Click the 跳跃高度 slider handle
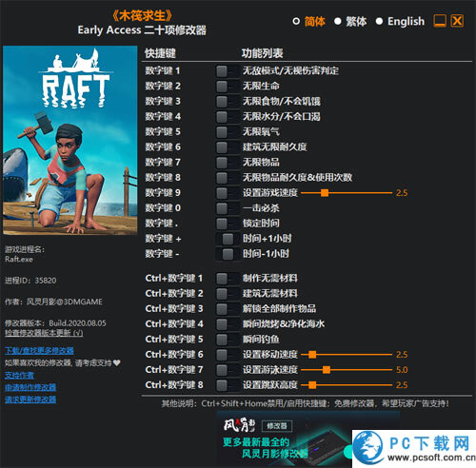Image resolution: width=476 pixels, height=468 pixels. pos(312,385)
